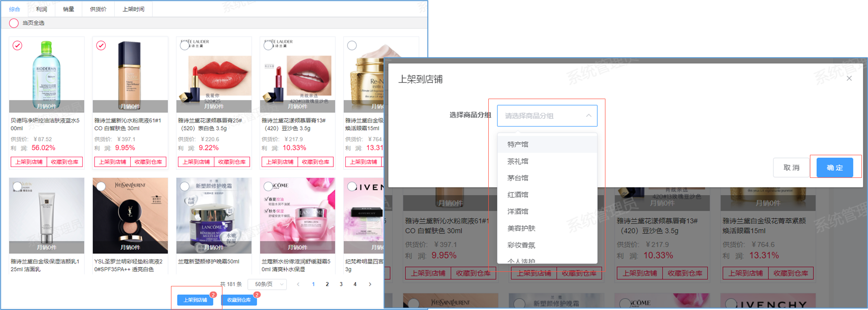
Task: Click 上架到店铺 under 粉底液61#1 product
Action: [x=112, y=162]
